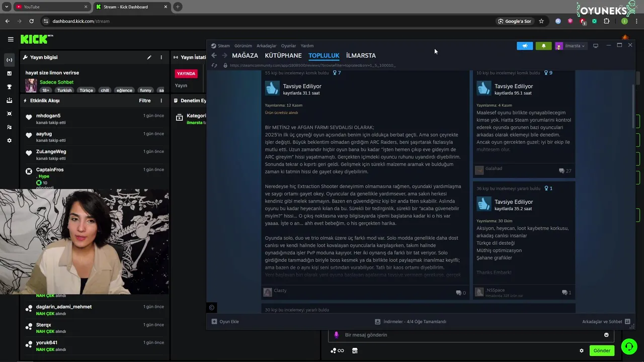Open reviewer .NSSpace's profile

(x=496, y=290)
